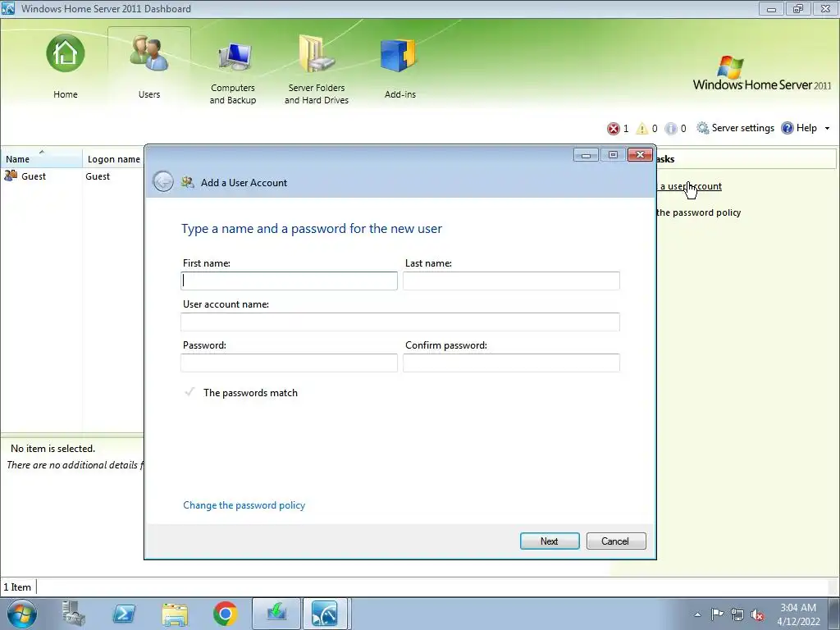840x630 pixels.
Task: Click the User account name field
Action: click(400, 322)
